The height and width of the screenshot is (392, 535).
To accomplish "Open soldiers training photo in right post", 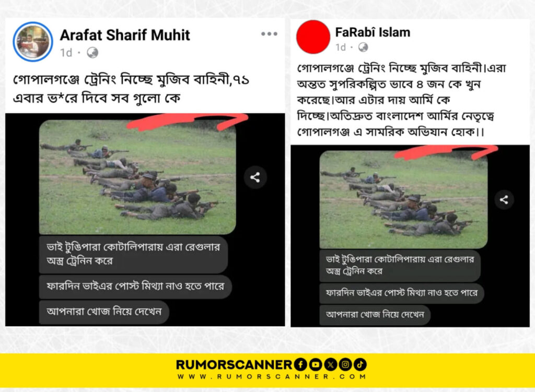I will click(x=403, y=199).
